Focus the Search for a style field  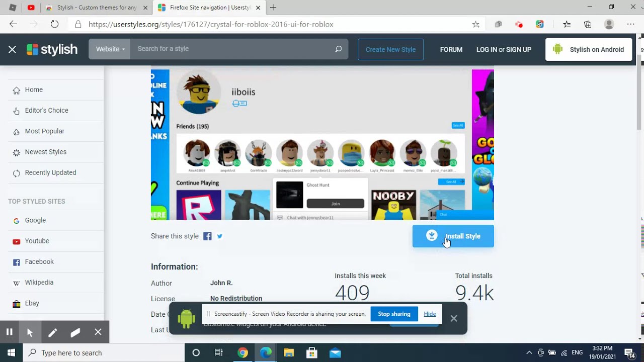(x=230, y=49)
